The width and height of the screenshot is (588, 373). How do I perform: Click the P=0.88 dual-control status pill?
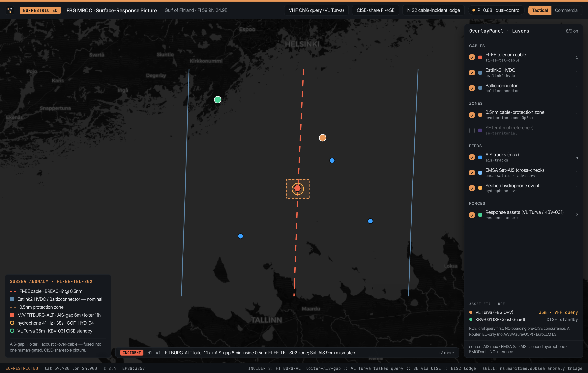(x=496, y=10)
